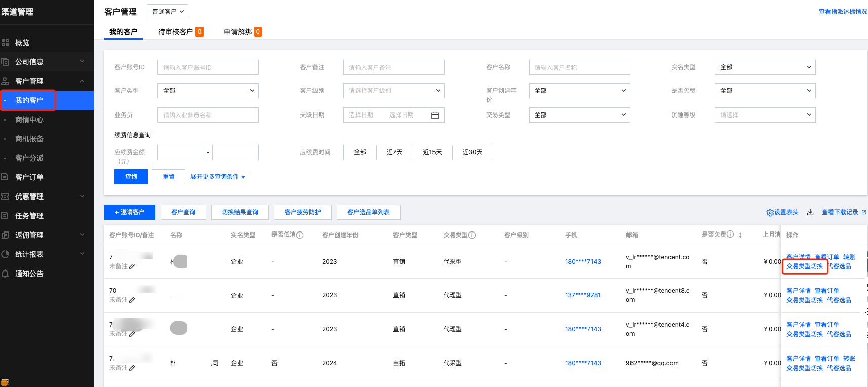Click the info icon next to 是否欠费 column
Image resolution: width=868 pixels, height=387 pixels.
(730, 235)
